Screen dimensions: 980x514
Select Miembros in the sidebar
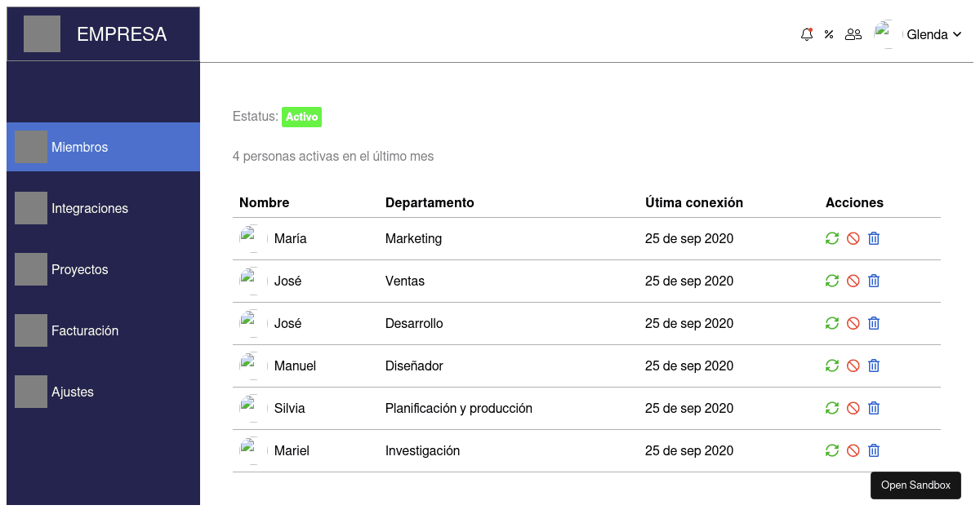pyautogui.click(x=103, y=147)
